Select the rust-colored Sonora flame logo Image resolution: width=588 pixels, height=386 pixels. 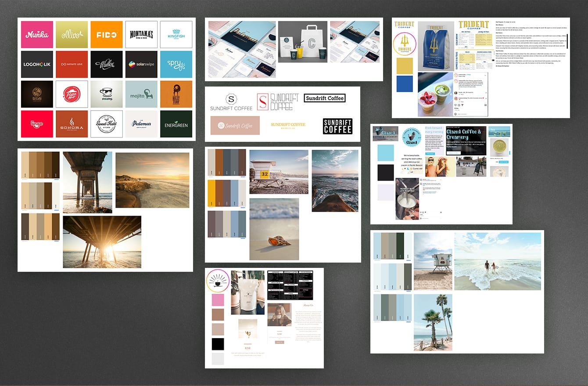point(72,124)
